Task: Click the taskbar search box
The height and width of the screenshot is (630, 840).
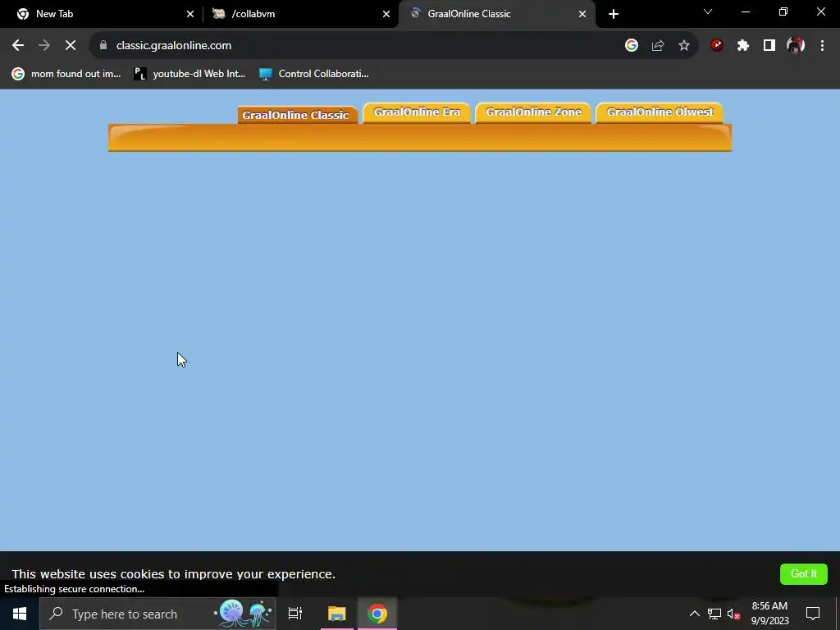Action: (157, 614)
